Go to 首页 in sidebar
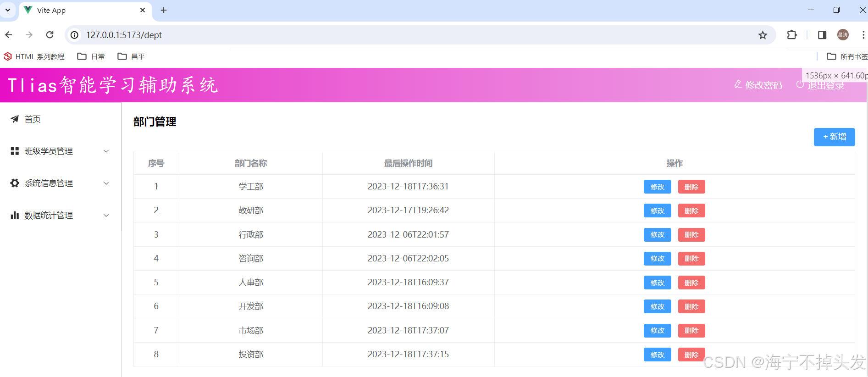 [61, 119]
